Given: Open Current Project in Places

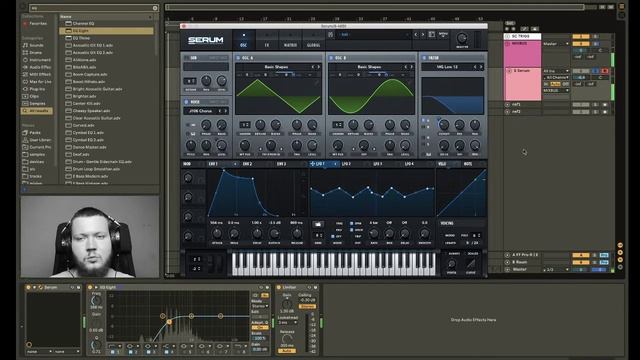Looking at the screenshot, I should pyautogui.click(x=36, y=147).
